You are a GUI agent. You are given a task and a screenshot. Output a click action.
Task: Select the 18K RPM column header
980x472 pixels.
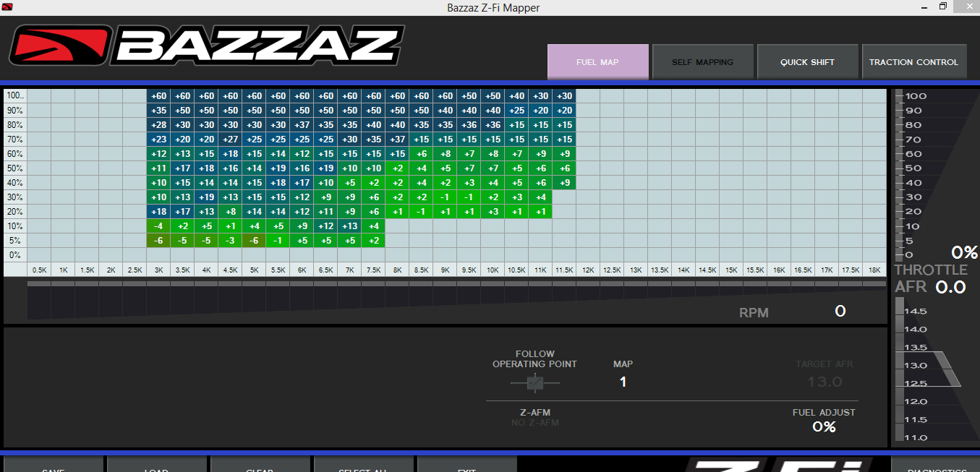coord(874,270)
